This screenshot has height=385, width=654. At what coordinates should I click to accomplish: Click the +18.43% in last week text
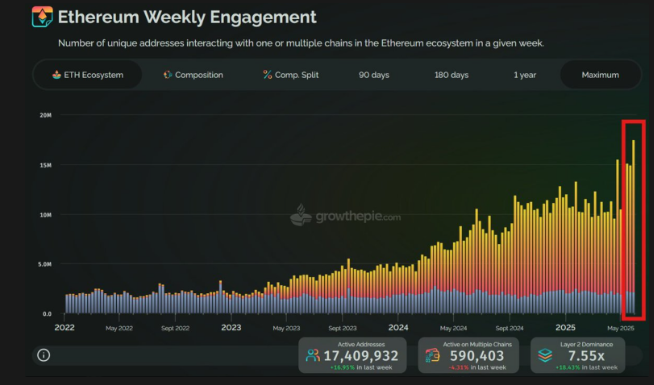(x=586, y=367)
